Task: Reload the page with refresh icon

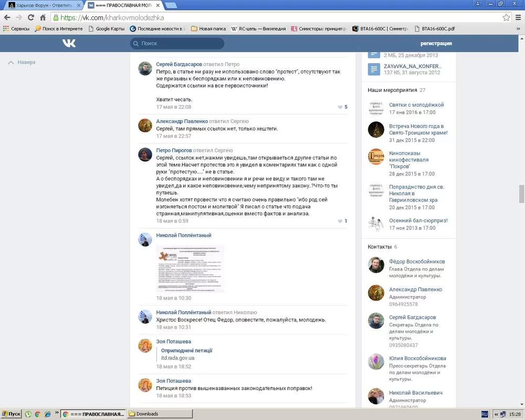Action: pos(31,17)
